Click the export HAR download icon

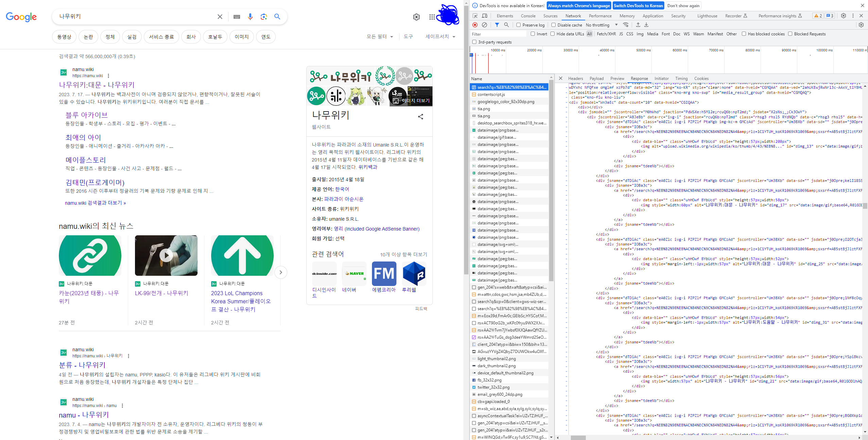point(646,25)
